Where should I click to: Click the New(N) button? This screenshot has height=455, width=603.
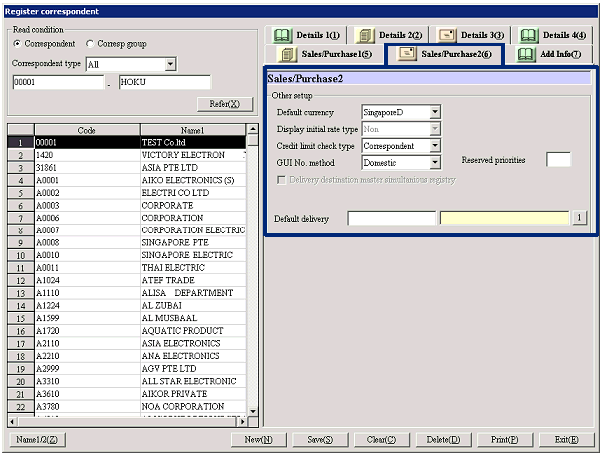point(258,440)
